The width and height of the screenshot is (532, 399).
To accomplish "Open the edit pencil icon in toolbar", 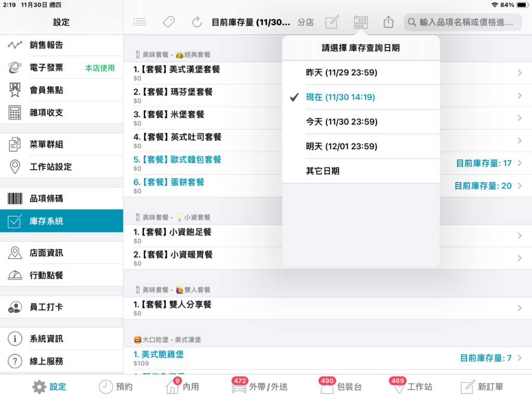I will tap(332, 22).
